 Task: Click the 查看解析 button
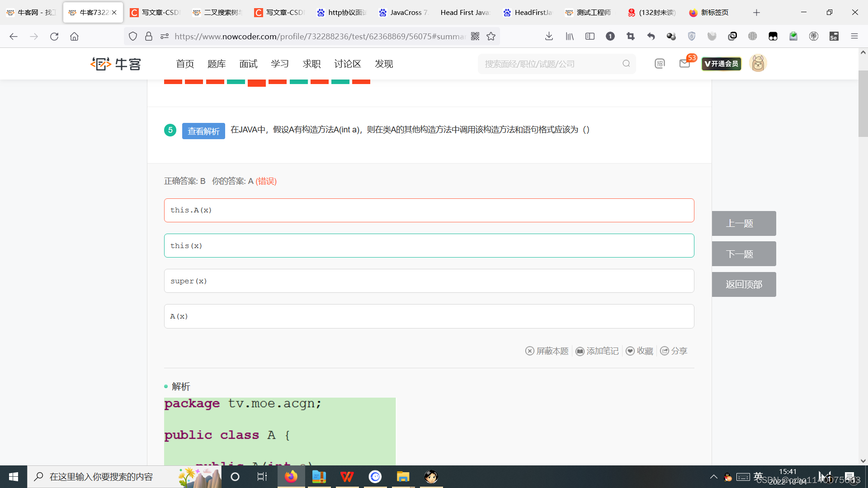tap(203, 131)
